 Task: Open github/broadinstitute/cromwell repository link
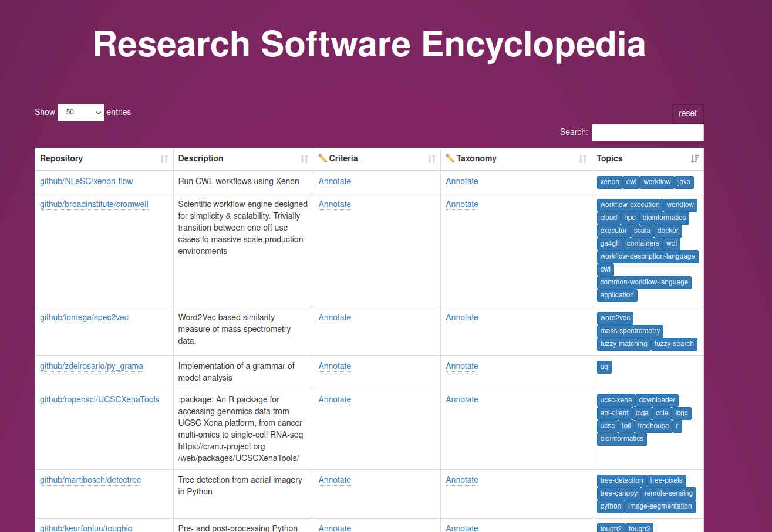94,204
